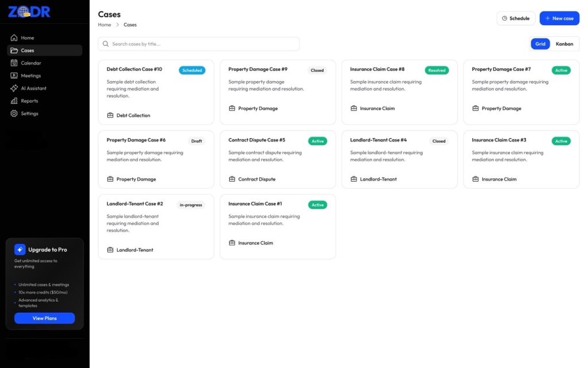Click the Scheduled status badge
Viewport: 588px width, 368px height.
coord(192,70)
